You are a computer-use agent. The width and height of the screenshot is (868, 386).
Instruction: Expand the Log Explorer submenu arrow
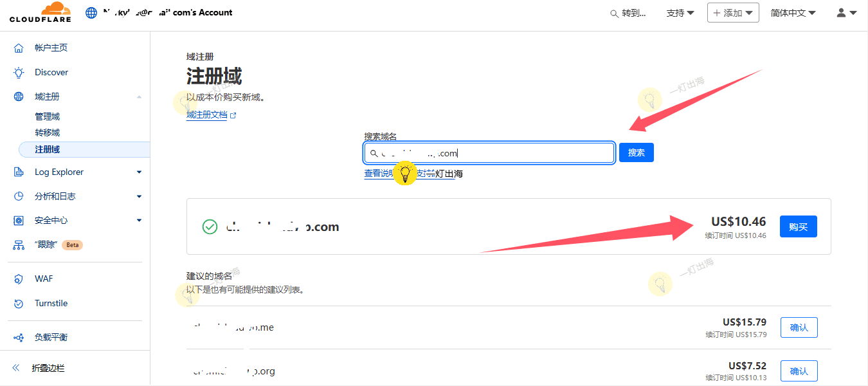tap(139, 172)
